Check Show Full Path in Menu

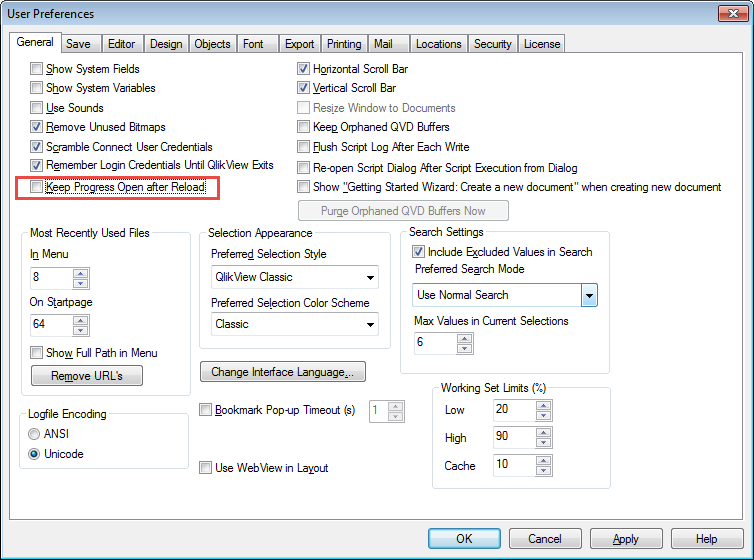36,353
